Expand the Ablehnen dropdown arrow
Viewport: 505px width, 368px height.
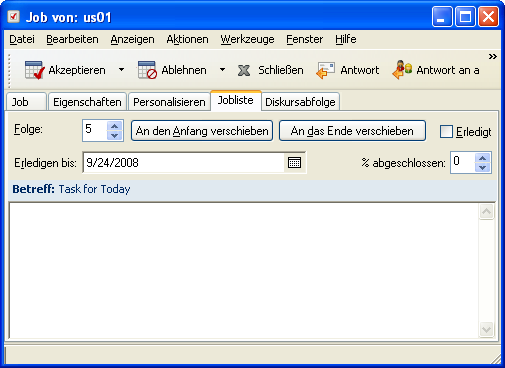coord(222,70)
